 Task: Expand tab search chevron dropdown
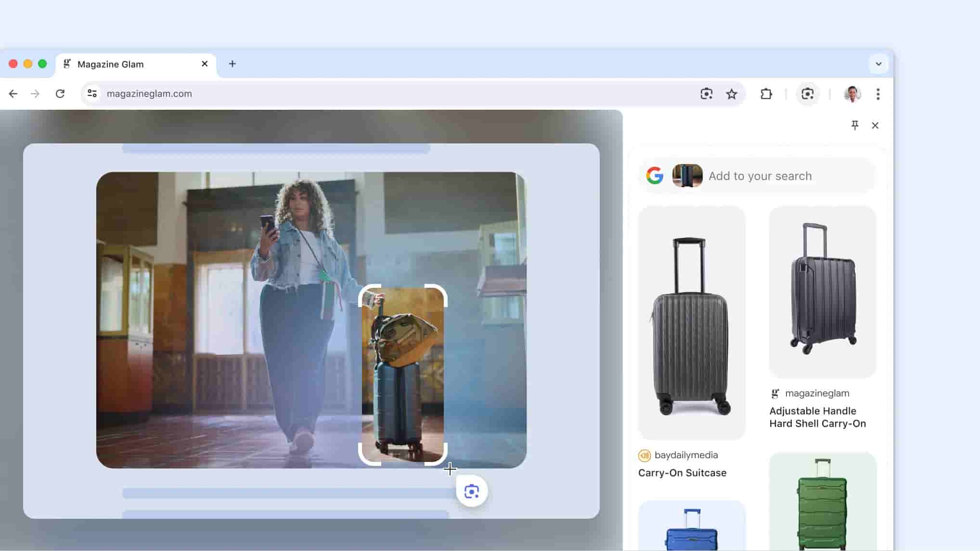coord(878,64)
